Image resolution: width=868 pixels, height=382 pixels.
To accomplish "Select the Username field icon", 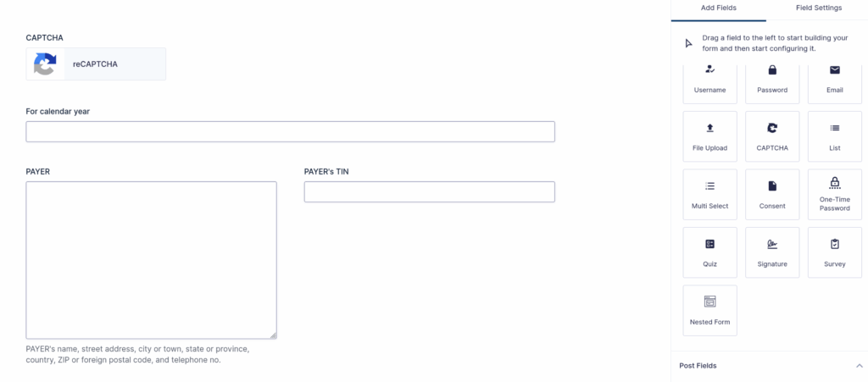I will pos(709,69).
